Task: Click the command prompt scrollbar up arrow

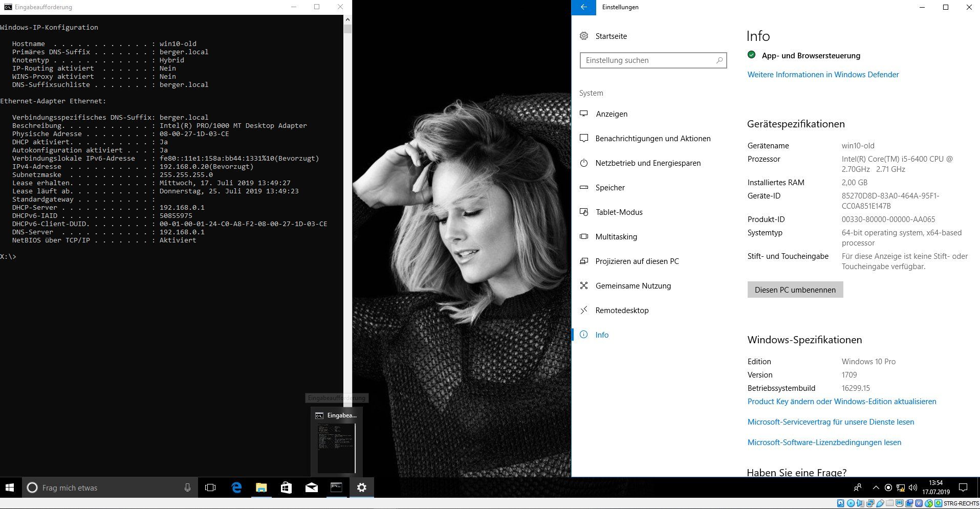Action: pos(347,19)
